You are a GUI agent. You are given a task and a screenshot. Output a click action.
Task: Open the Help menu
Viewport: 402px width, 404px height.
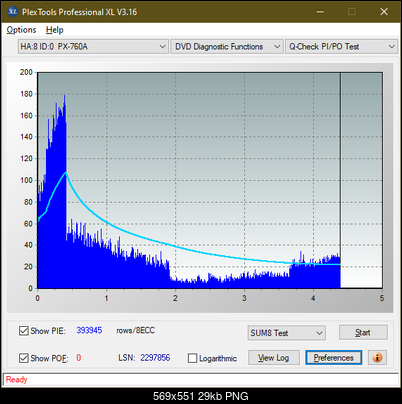click(x=55, y=30)
